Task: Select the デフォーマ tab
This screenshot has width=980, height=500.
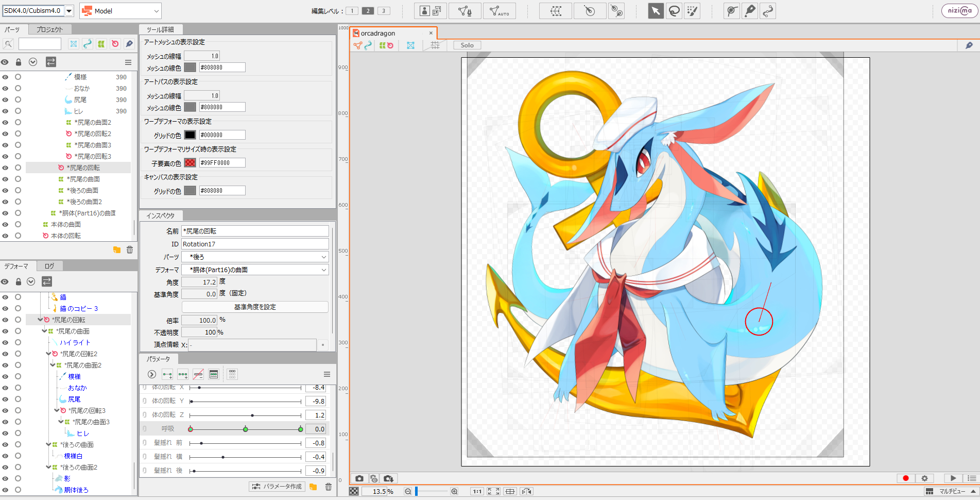Action: (x=16, y=266)
